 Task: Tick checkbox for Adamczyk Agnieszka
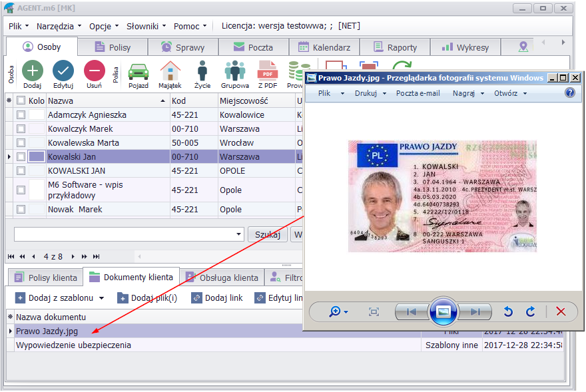21,114
